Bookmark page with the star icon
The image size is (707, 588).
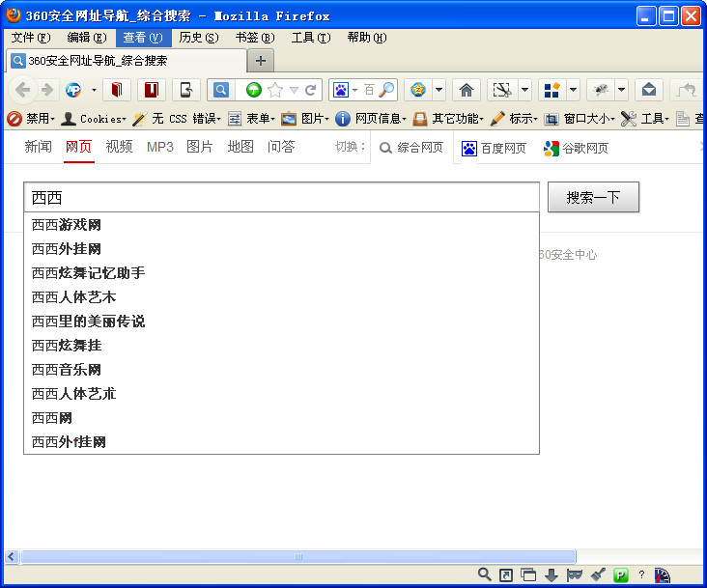[275, 90]
